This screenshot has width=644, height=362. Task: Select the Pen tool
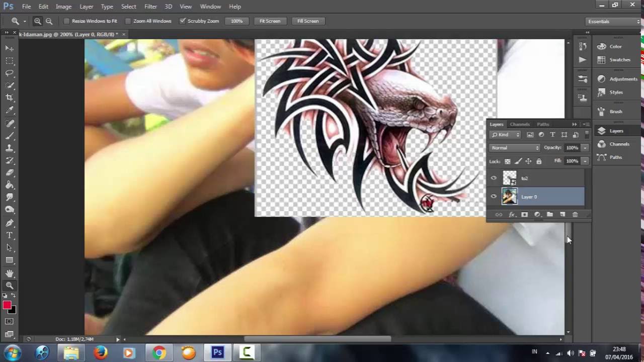pos(10,223)
